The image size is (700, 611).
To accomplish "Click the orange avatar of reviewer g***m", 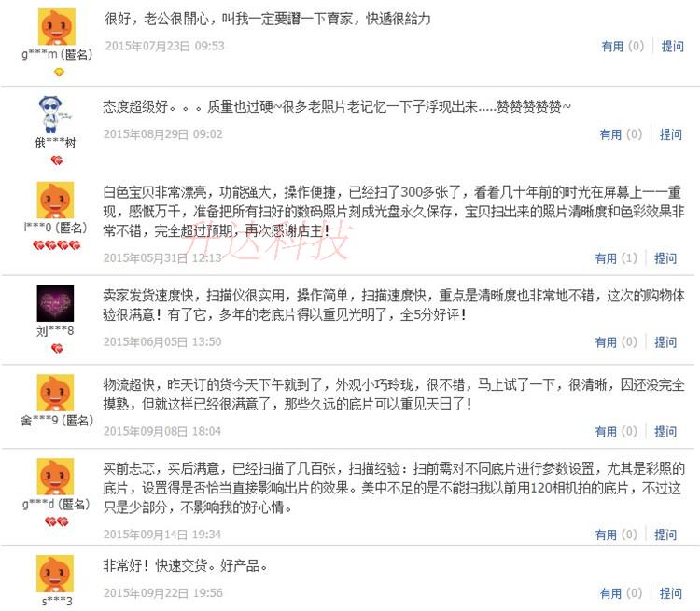I will [x=57, y=26].
